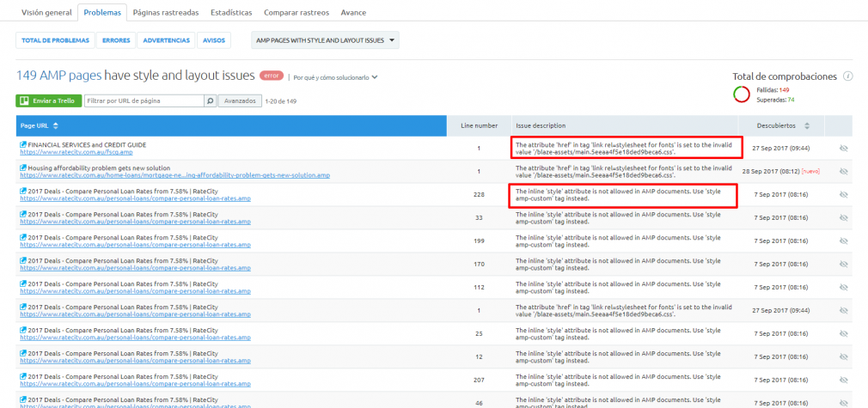Expand 'Por qué y cómo solucionarlo' explanation
868x408 pixels.
335,78
